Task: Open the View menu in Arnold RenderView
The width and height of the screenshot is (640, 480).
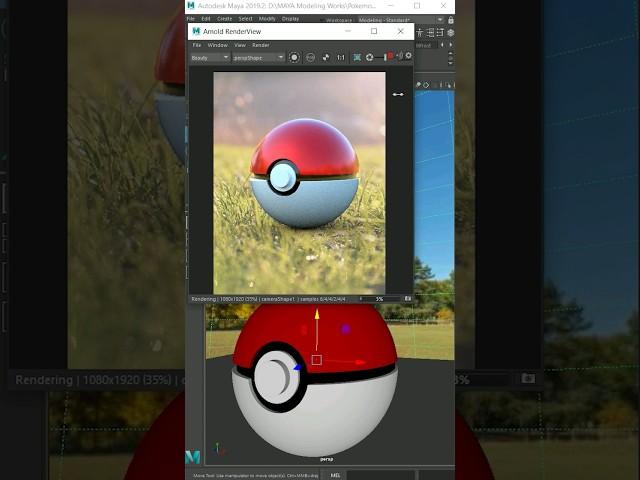Action: 240,45
